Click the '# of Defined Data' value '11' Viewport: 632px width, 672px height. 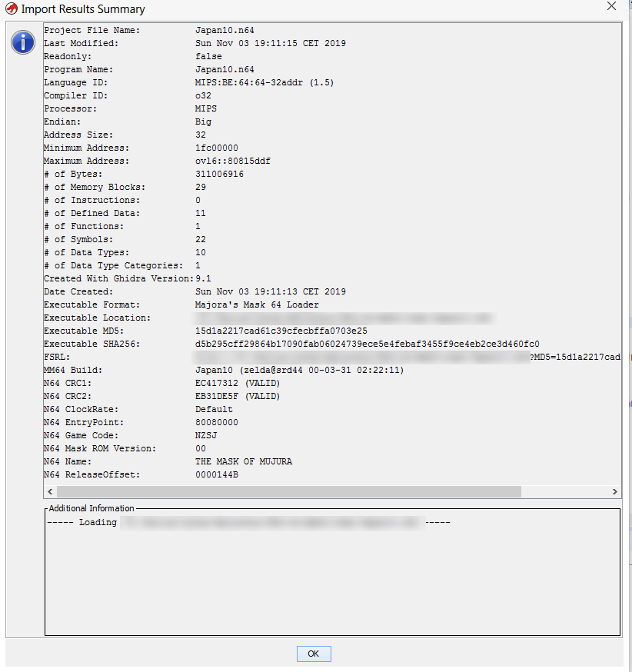pos(201,214)
